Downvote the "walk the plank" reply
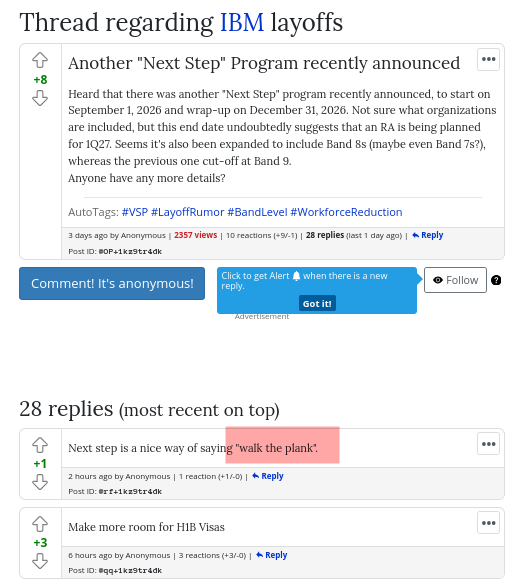The image size is (522, 580). (x=40, y=482)
